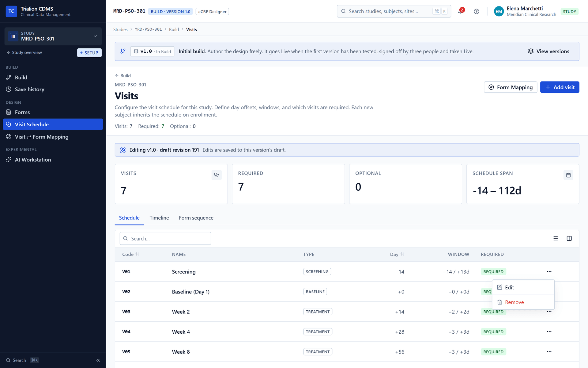Image resolution: width=588 pixels, height=368 pixels.
Task: Click the TC Trialion logo
Action: coord(11,11)
